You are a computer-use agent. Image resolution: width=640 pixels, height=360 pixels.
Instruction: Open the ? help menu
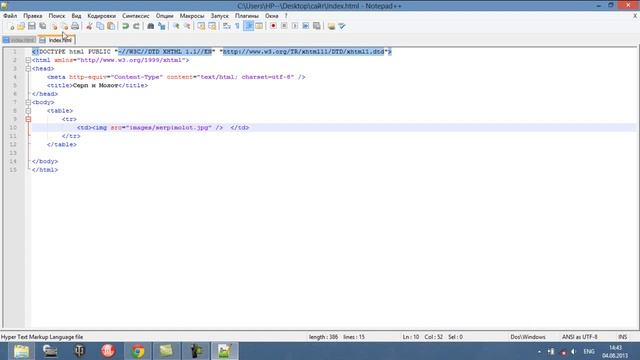coord(286,16)
